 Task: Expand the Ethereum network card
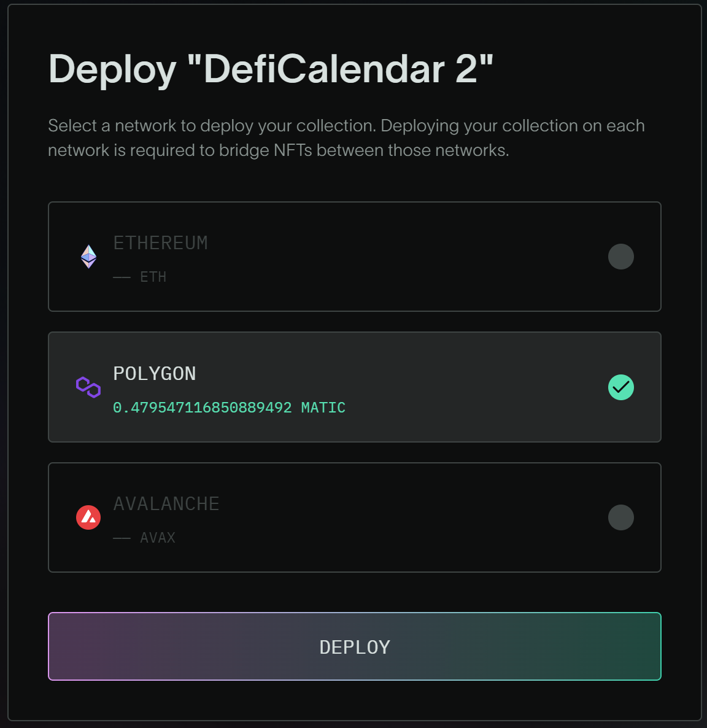coord(355,257)
